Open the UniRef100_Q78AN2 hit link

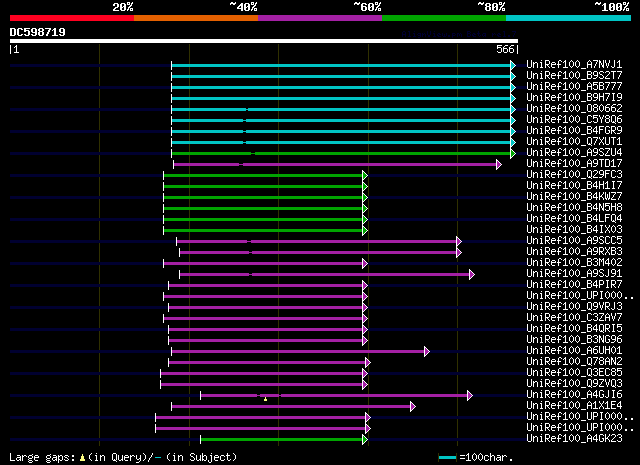[574, 362]
